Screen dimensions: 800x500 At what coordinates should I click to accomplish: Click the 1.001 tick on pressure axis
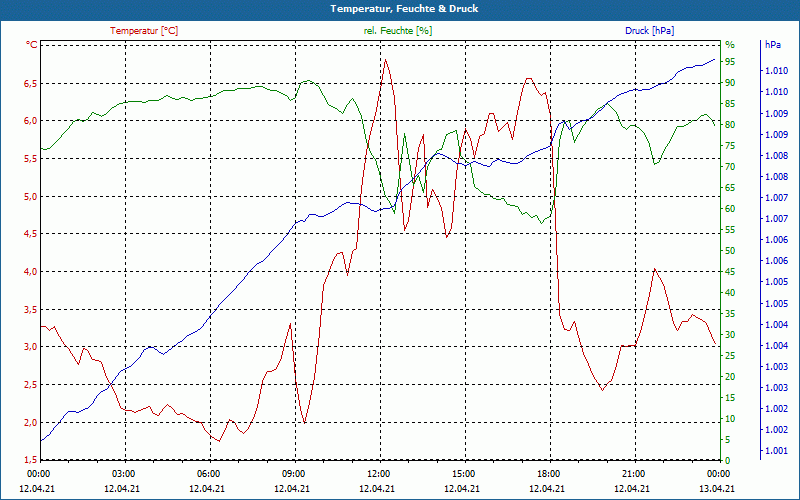[776, 451]
